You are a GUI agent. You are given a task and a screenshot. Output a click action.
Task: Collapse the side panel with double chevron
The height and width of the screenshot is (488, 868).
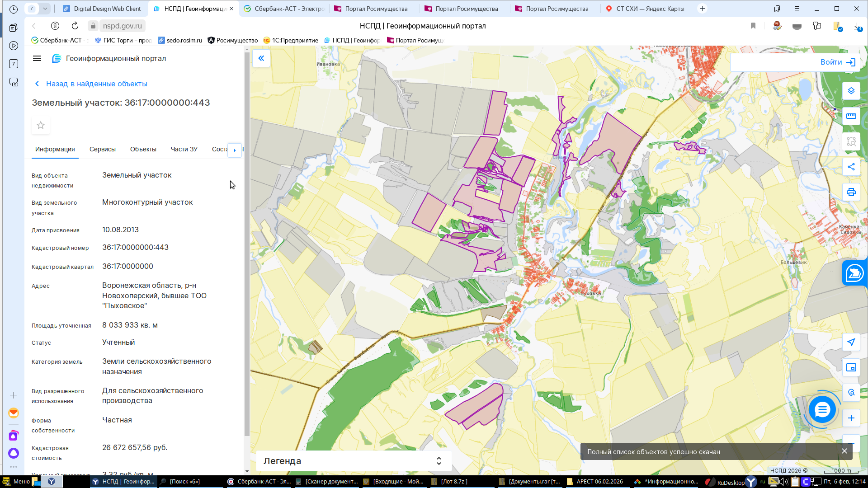pos(261,58)
